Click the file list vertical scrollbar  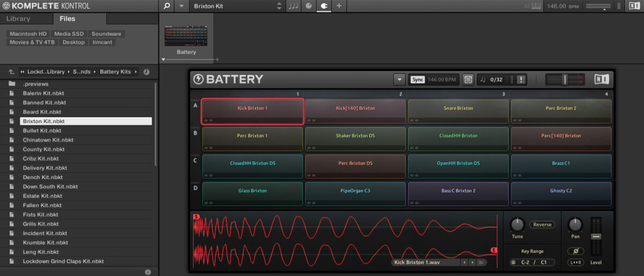(x=156, y=124)
